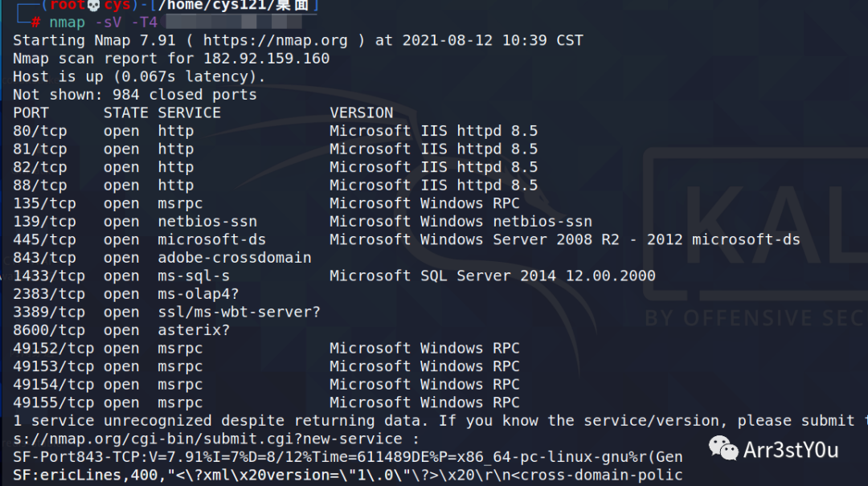Screen dimensions: 868x486
Task: Click the https://nmap.org link text
Action: click(x=275, y=40)
